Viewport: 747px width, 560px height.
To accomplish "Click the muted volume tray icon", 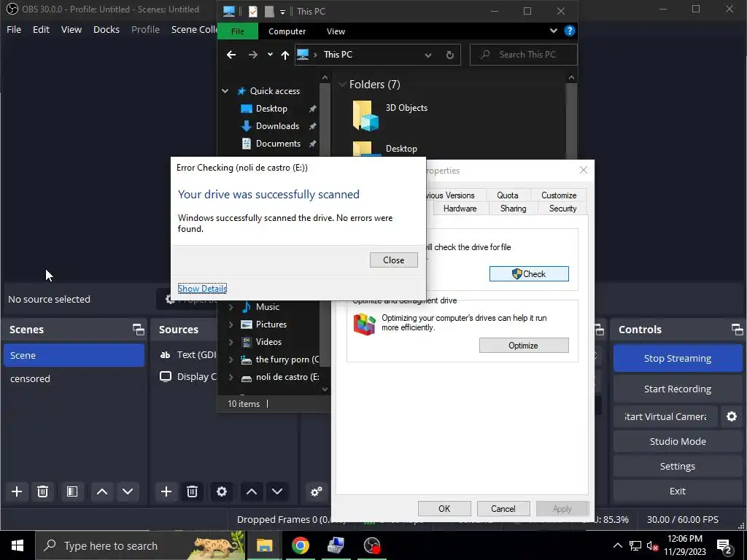I will (651, 546).
